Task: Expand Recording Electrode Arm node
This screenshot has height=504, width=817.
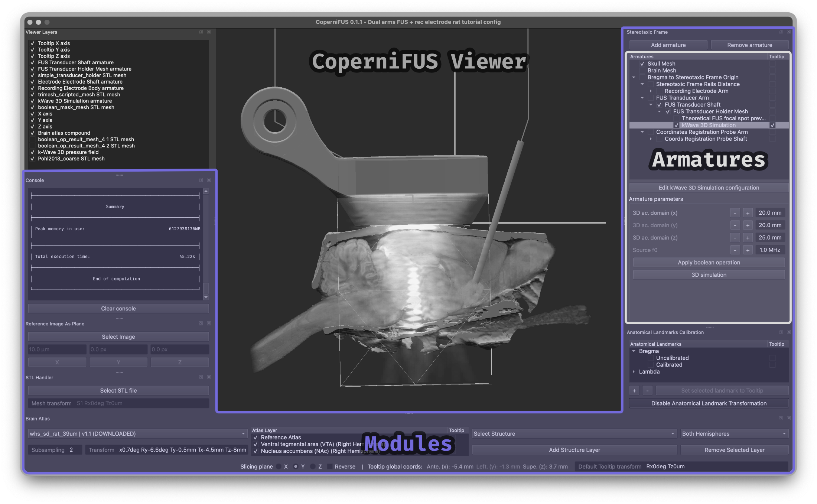Action: tap(651, 91)
